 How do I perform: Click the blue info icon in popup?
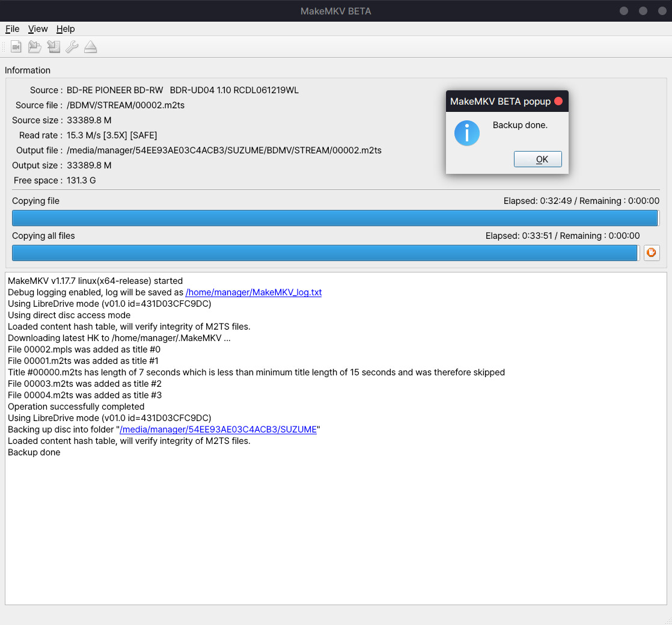(x=467, y=133)
